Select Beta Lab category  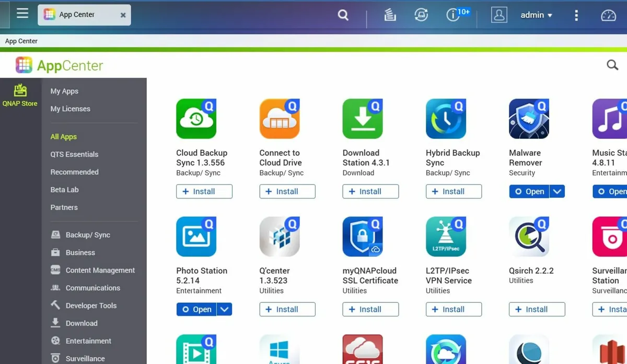coord(64,190)
